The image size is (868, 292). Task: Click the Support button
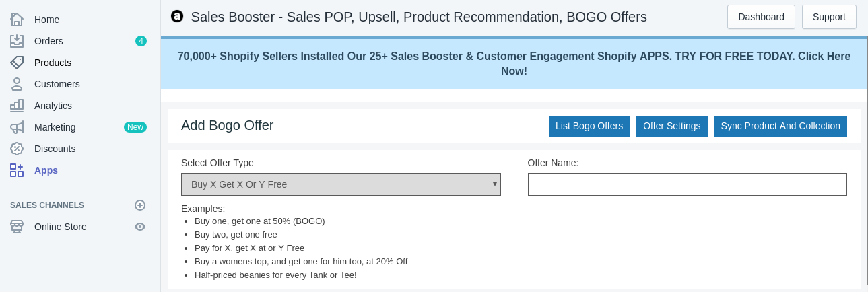click(x=829, y=17)
